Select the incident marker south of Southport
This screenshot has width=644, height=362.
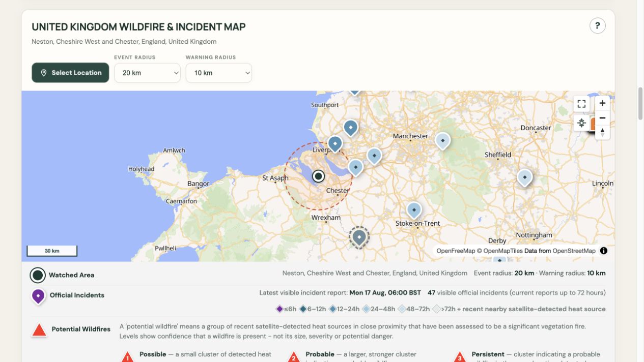[350, 128]
